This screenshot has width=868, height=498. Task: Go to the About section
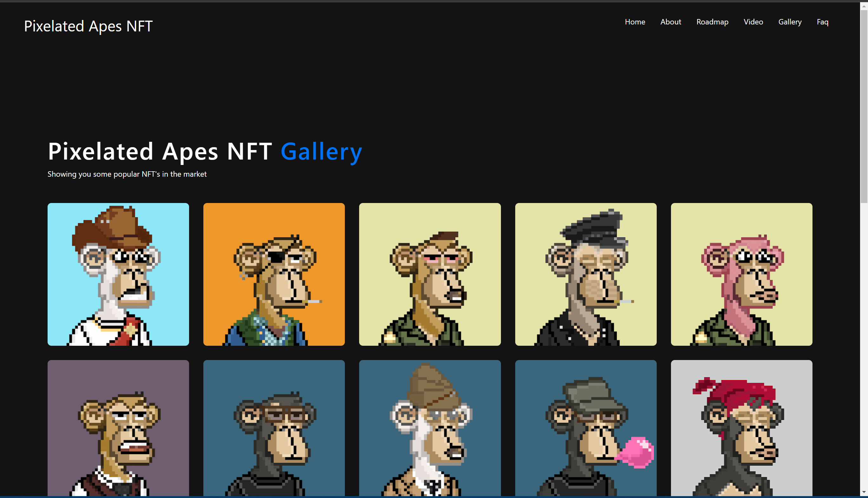(670, 22)
